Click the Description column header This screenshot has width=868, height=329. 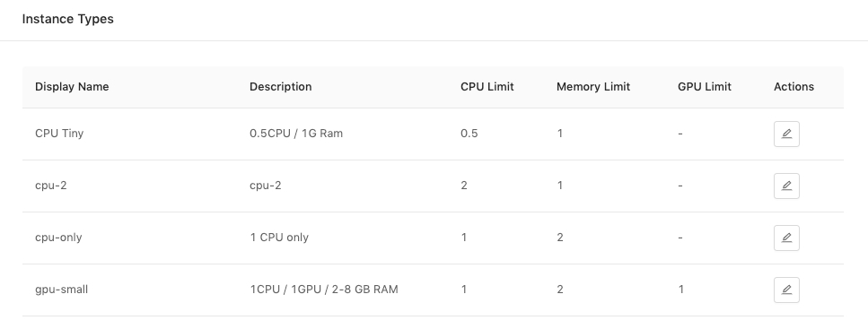[x=281, y=87]
